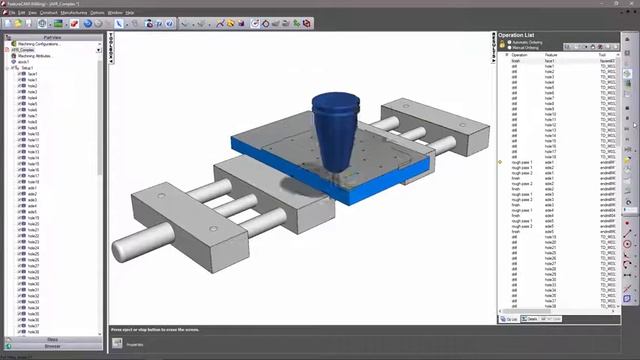Click the green steps toolbar icon
Image resolution: width=640 pixels, height=360 pixels.
[x=296, y=23]
